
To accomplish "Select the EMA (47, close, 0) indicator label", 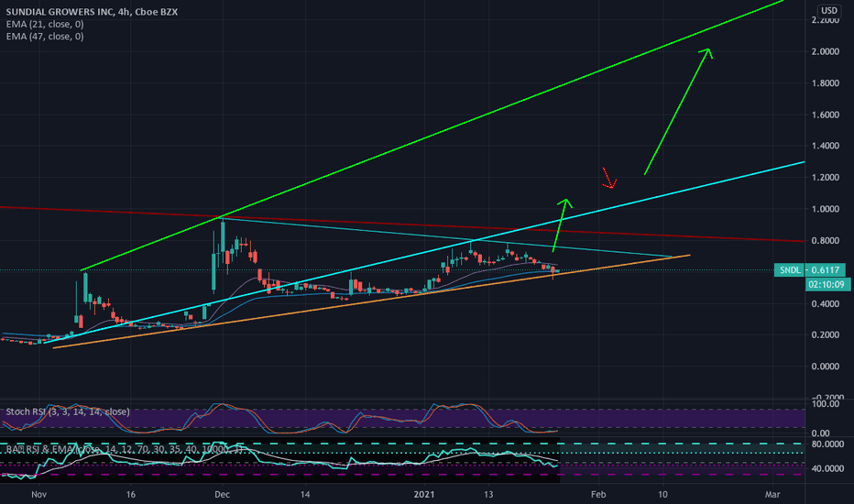I will 45,37.
